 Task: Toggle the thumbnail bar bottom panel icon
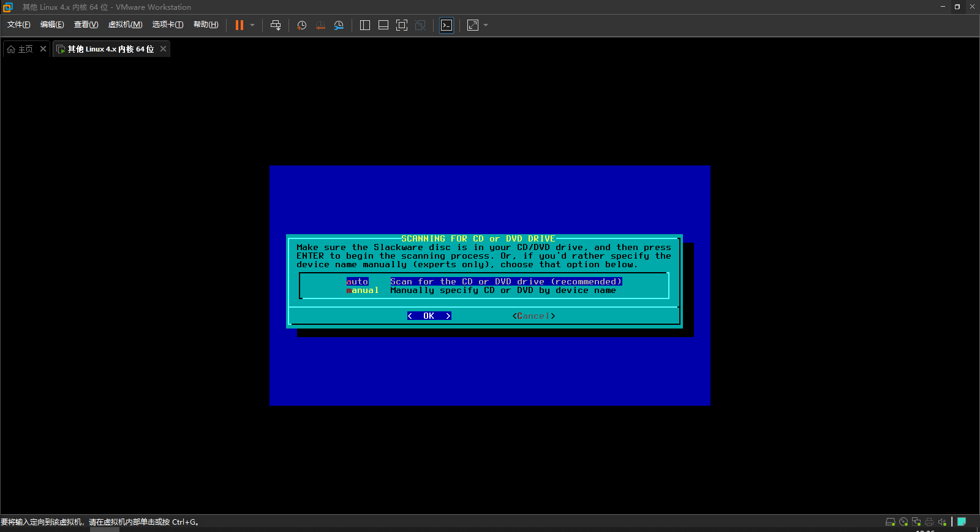383,25
